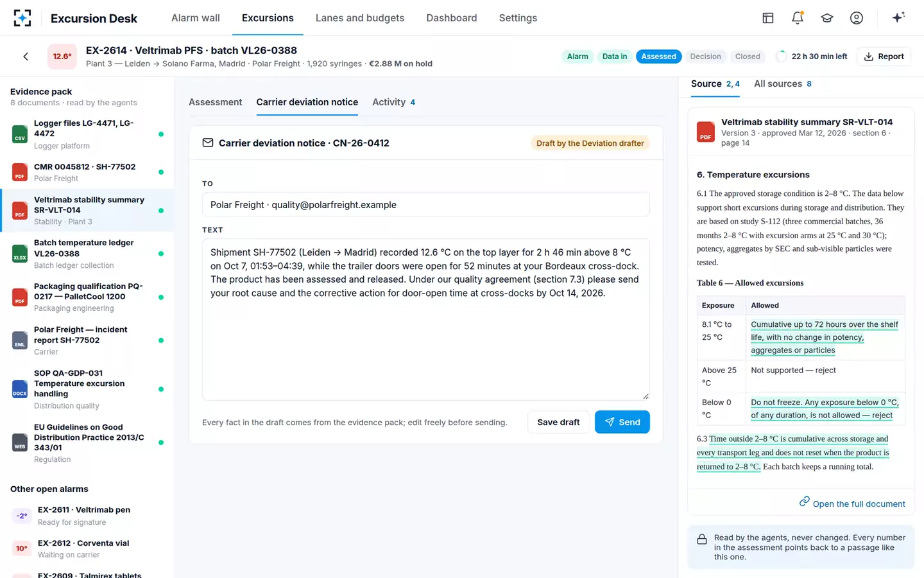Click highlighted 'Cumulative up to 72 hours' passage

tap(825, 337)
